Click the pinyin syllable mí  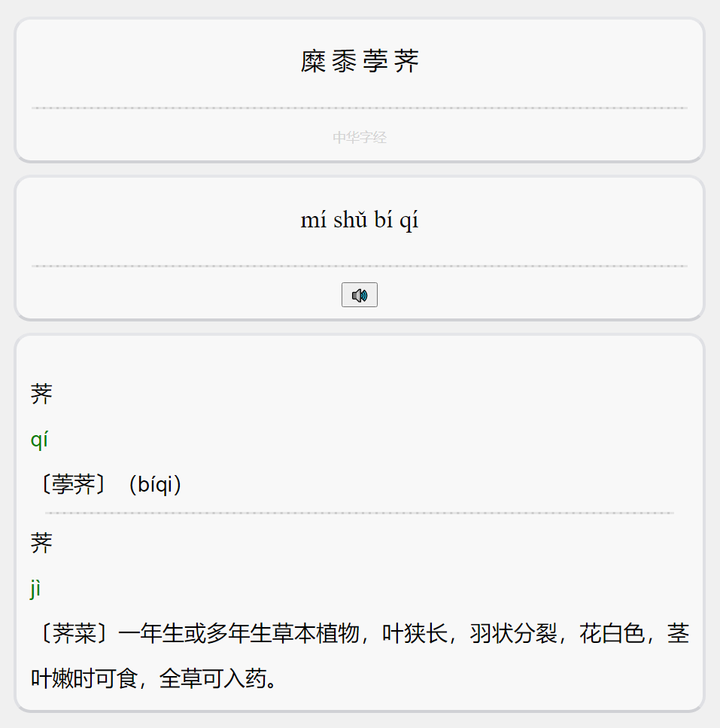click(314, 220)
